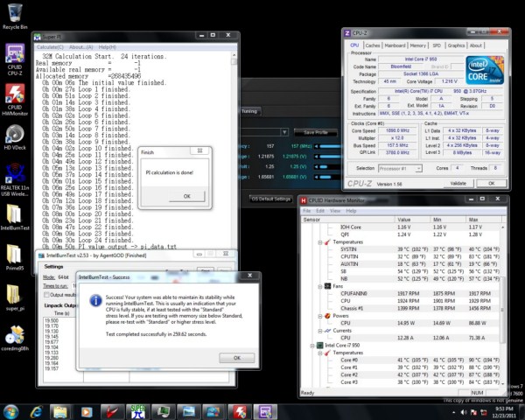The image size is (525, 420).
Task: Collapse the Fans tree node
Action: point(320,286)
